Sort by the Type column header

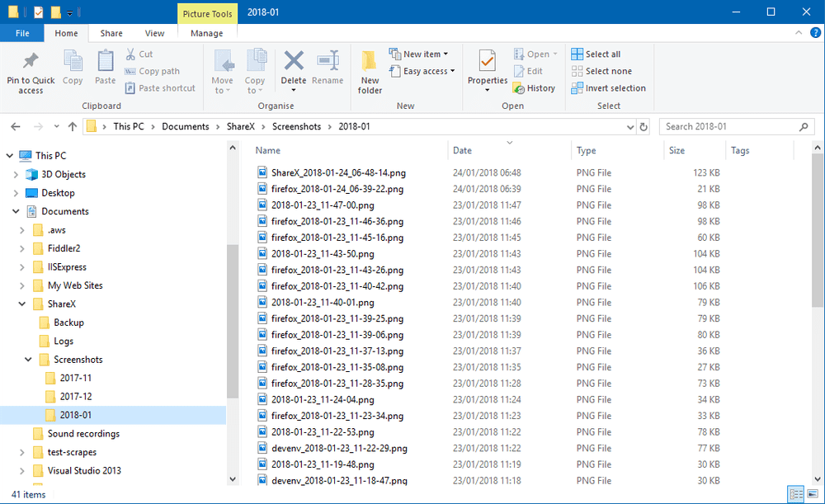pyautogui.click(x=586, y=150)
